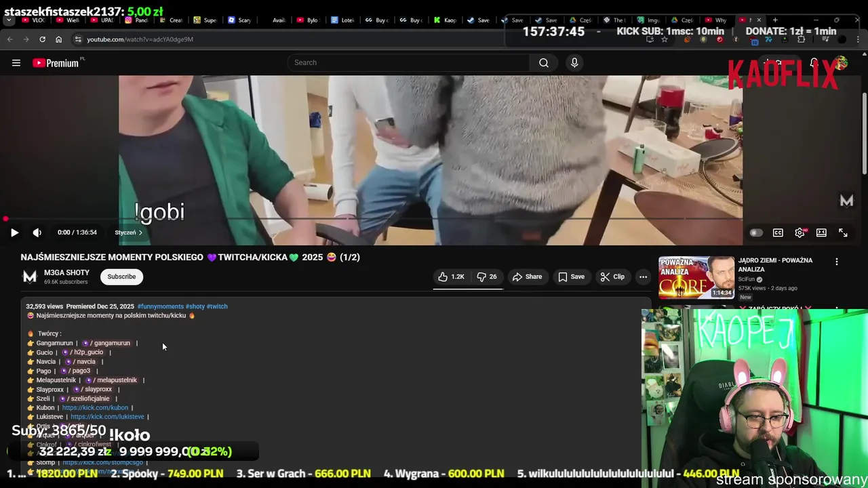This screenshot has width=868, height=488.
Task: Open the M3GA SHOTY channel name
Action: tap(66, 272)
